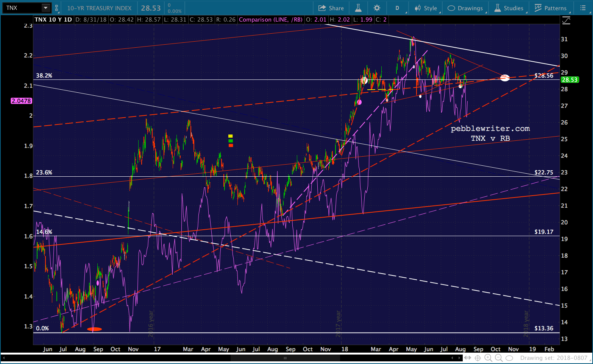Image resolution: width=593 pixels, height=364 pixels.
Task: Click the TNX symbol input field
Action: 22,8
